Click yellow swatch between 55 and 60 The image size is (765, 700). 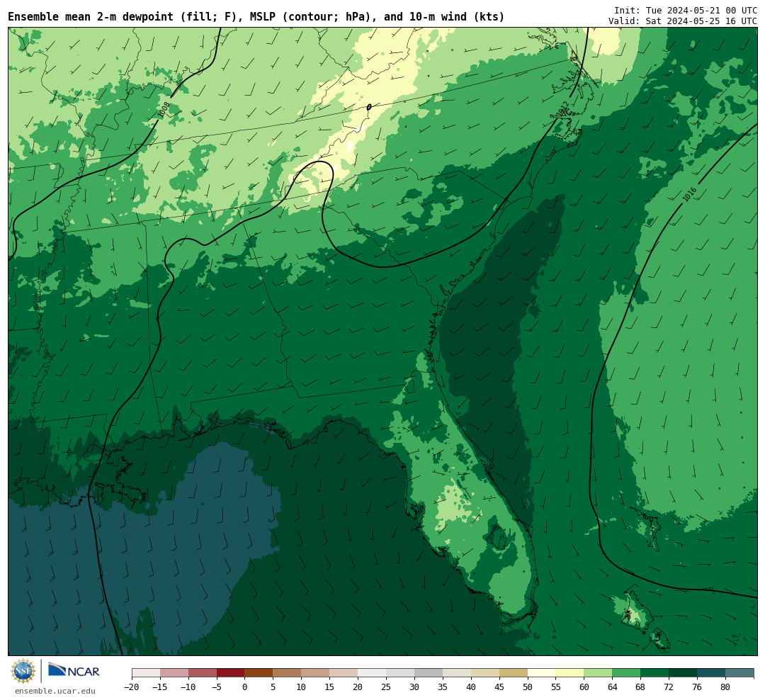point(569,673)
